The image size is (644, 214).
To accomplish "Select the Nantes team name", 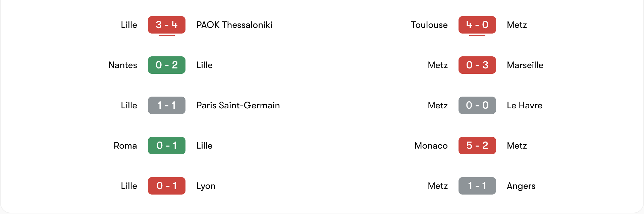I will click(x=123, y=65).
